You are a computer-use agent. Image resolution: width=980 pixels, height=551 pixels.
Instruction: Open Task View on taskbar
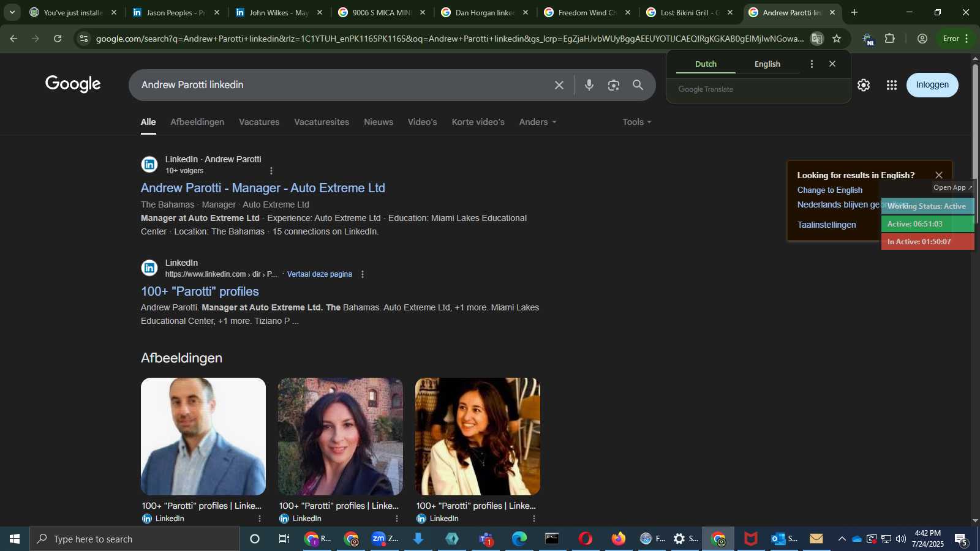(x=284, y=539)
